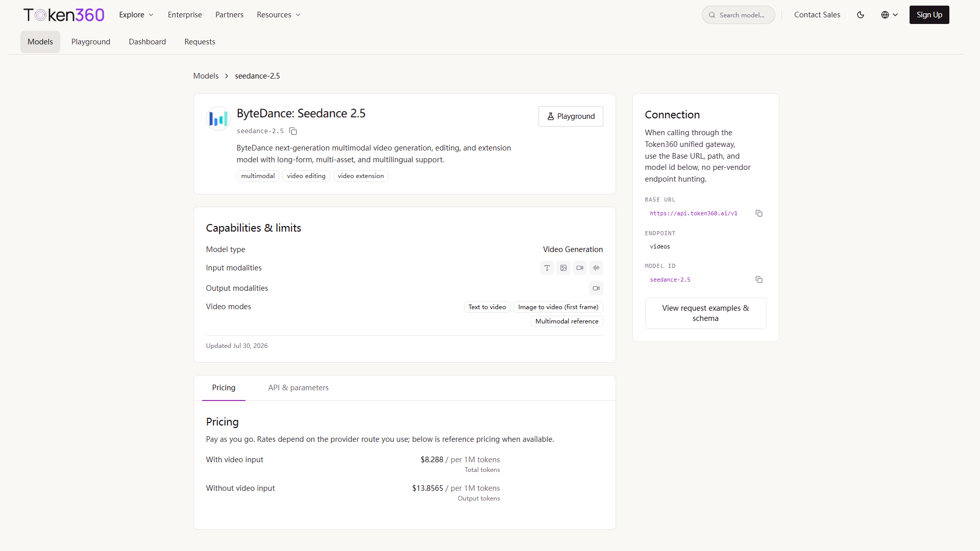
Task: Go to Models breadcrumb link
Action: [206, 76]
